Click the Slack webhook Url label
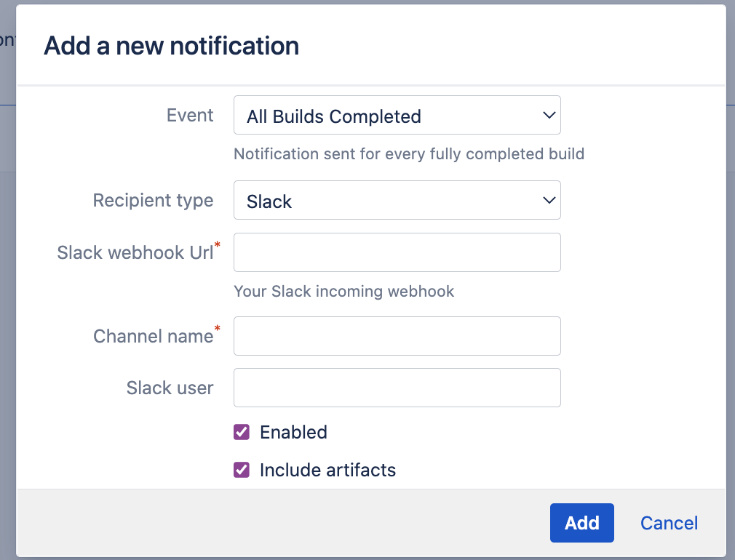 click(135, 252)
